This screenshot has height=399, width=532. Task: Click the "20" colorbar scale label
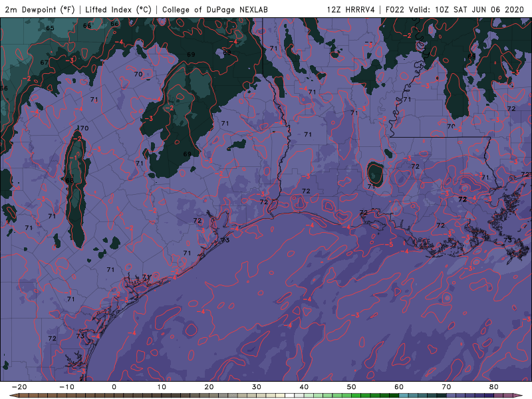(209, 387)
